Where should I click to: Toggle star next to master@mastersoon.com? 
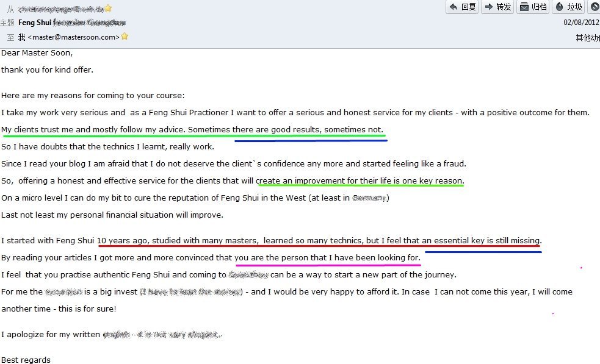[125, 37]
